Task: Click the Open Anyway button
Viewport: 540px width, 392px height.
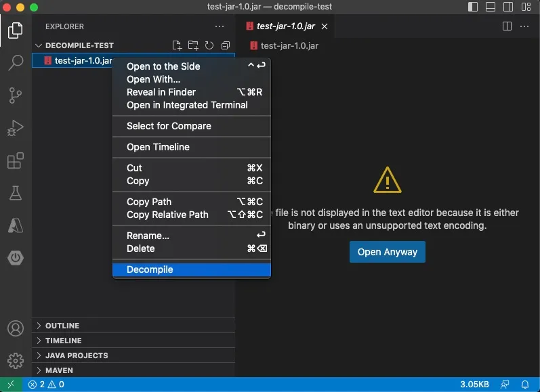Action: 387,252
